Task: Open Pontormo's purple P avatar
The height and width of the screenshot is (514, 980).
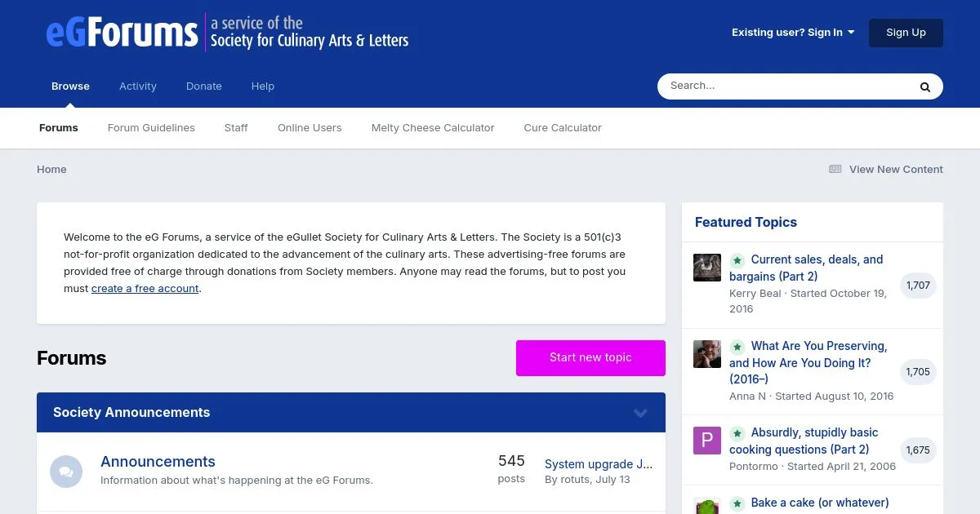Action: click(707, 441)
